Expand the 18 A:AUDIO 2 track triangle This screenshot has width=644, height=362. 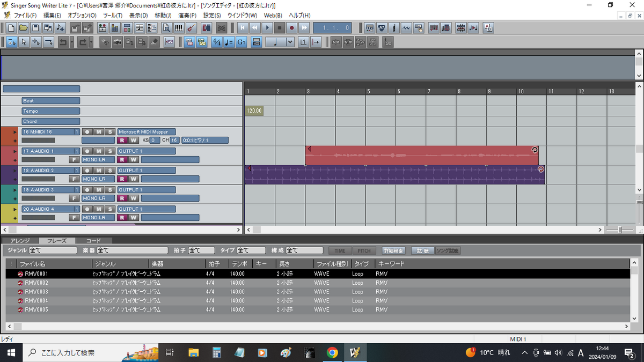pos(15,171)
